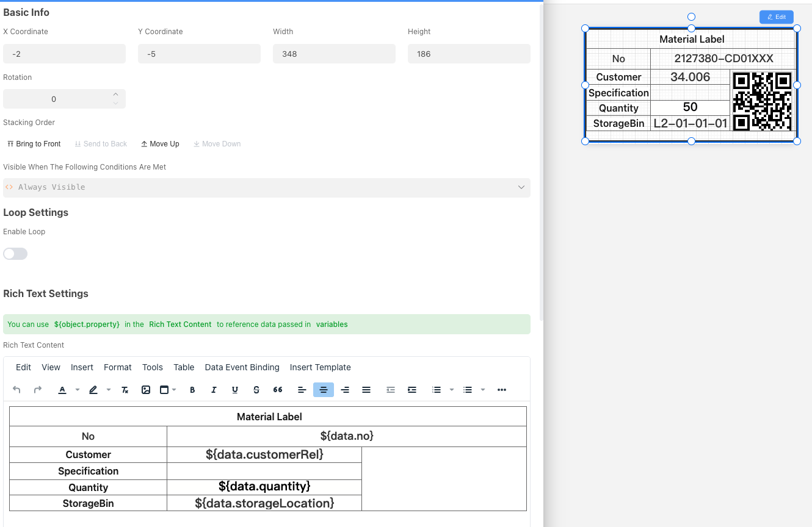Toggle the Enable Loop switch
The image size is (812, 527).
pos(15,254)
